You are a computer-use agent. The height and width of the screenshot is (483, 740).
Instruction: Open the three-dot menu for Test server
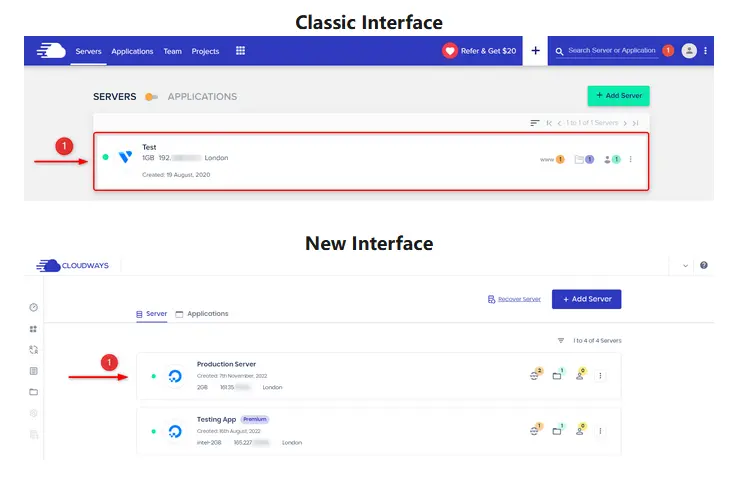[x=630, y=159]
